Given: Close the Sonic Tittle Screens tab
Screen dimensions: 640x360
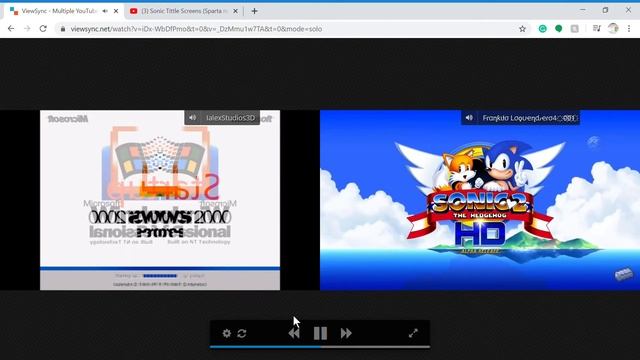Looking at the screenshot, I should (x=235, y=11).
